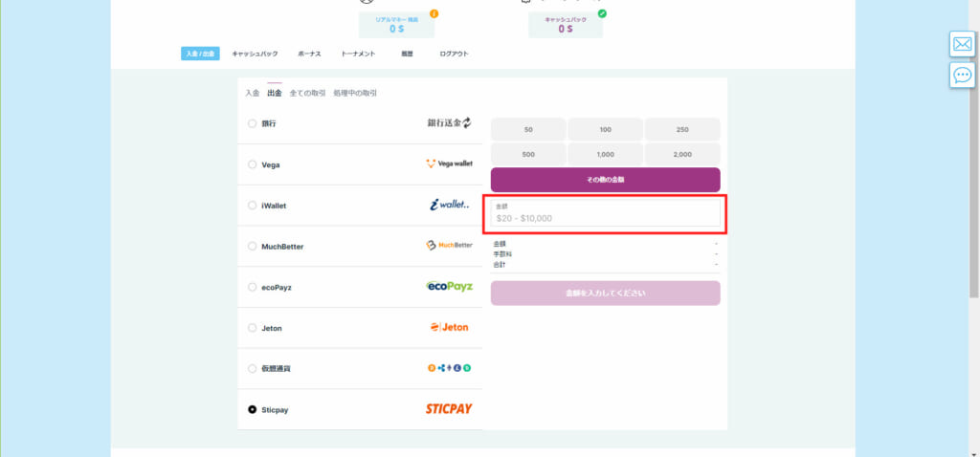Screen dimensions: 980x457
Task: Select the Jeton radio button
Action: (252, 328)
